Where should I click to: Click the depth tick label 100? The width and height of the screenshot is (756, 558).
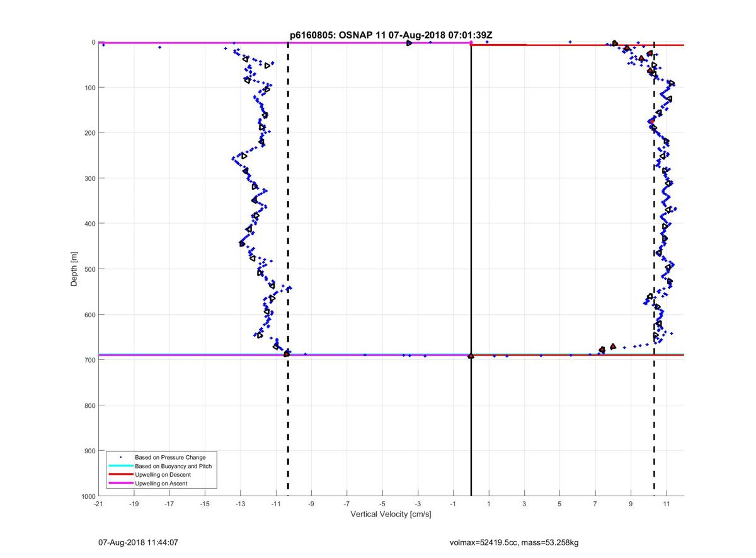coord(89,87)
